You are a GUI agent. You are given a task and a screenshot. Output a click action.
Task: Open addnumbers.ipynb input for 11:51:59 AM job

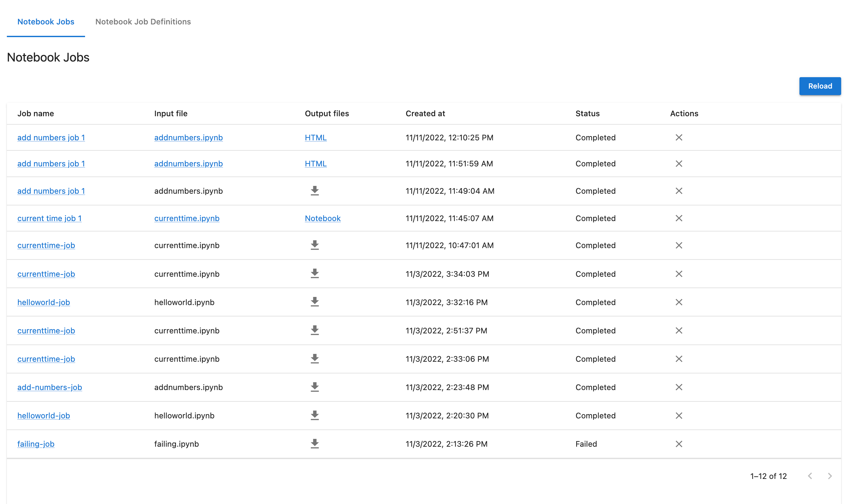coord(188,164)
